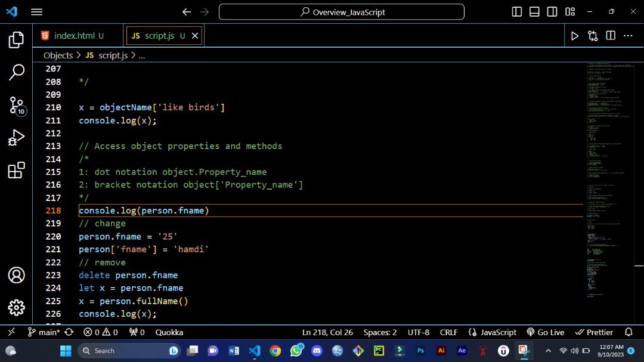Expand the breadcrumb ellipsis symbol
644x362 pixels.
[x=142, y=55]
